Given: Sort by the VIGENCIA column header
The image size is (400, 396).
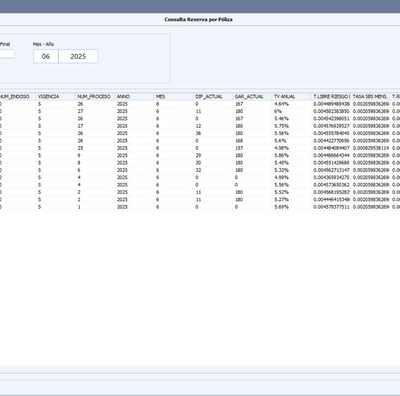Looking at the screenshot, I should pos(55,97).
